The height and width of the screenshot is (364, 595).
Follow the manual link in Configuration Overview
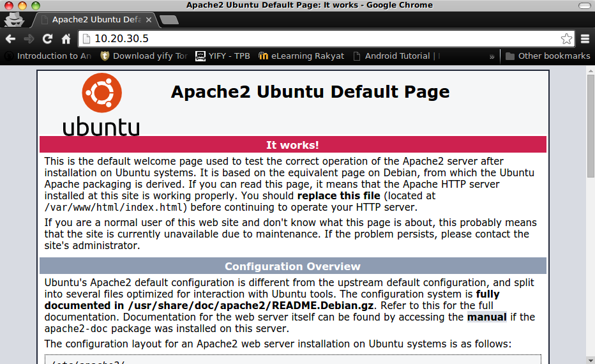pos(487,317)
